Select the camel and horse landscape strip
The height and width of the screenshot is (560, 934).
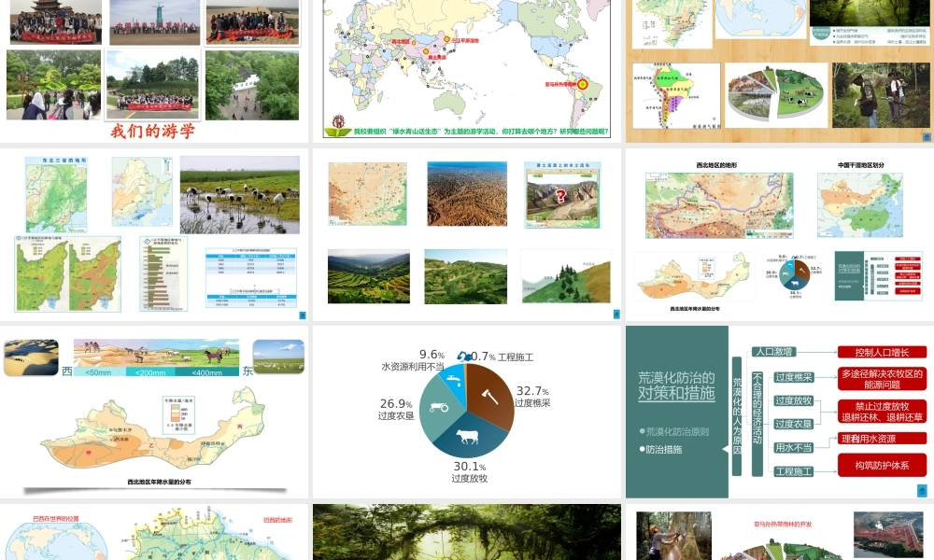click(157, 353)
